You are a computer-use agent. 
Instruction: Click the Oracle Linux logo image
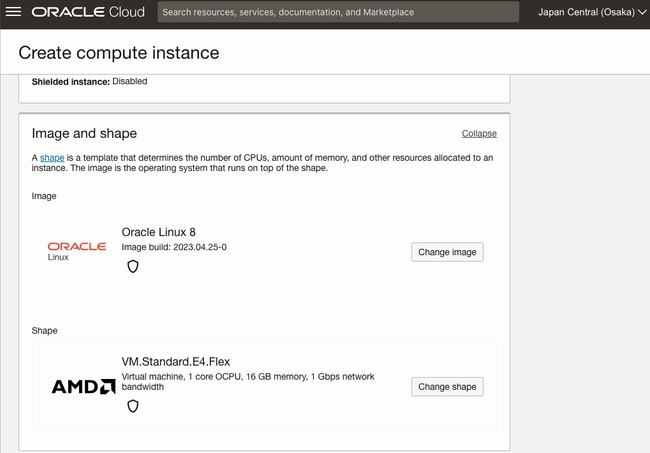point(77,251)
